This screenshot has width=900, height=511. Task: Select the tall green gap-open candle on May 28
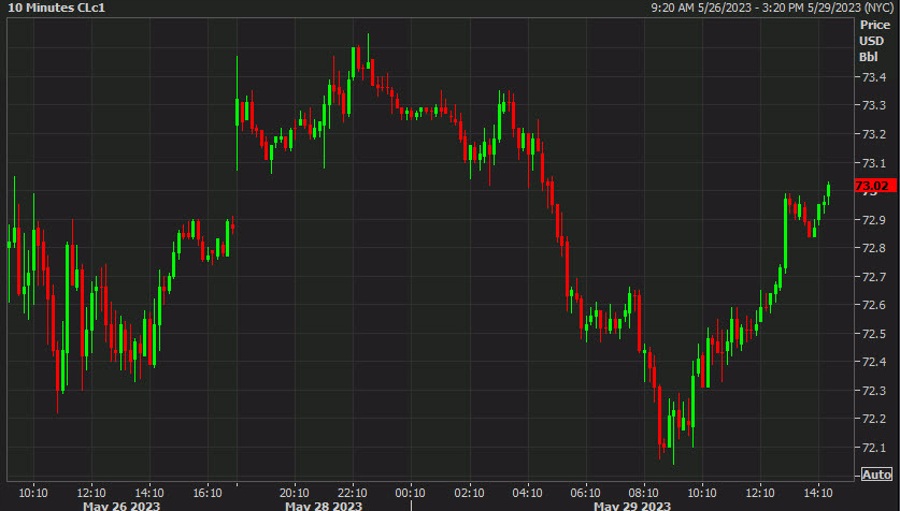tap(237, 113)
